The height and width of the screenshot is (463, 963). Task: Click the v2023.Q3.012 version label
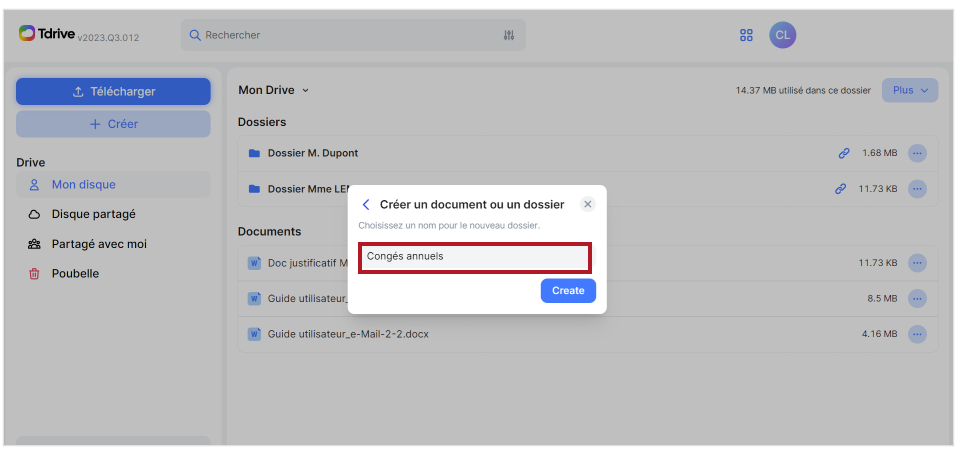(108, 37)
